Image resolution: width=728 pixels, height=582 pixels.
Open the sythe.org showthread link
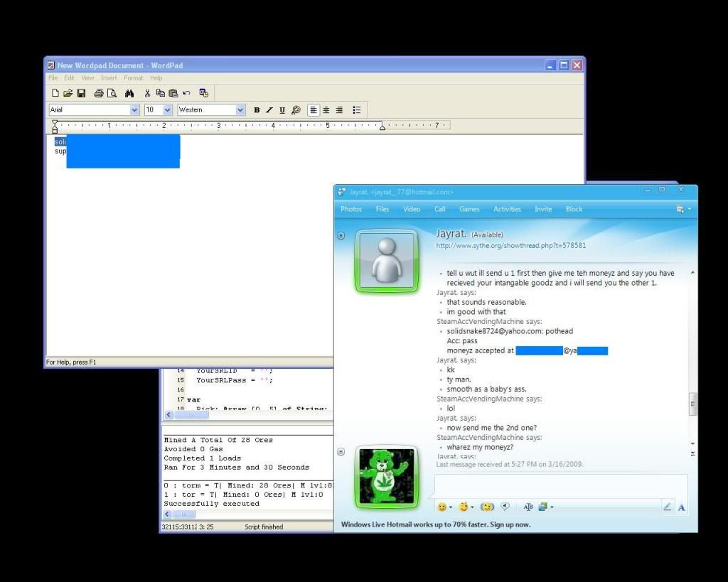pos(510,245)
